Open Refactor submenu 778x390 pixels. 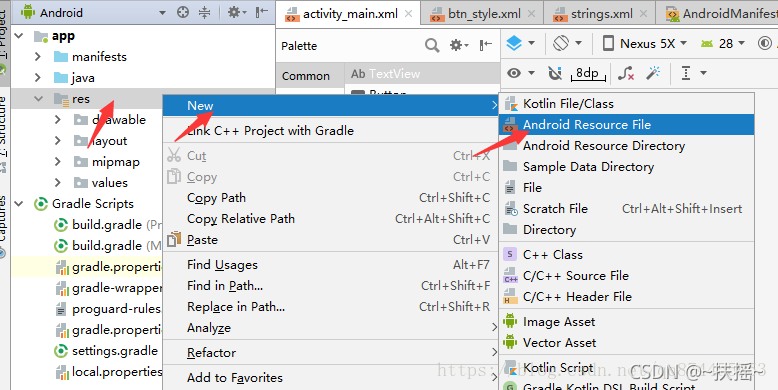[x=330, y=353]
